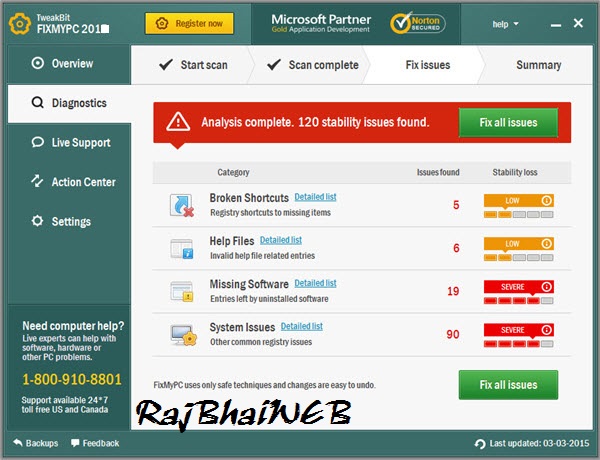Select the Scan complete step tab
The width and height of the screenshot is (600, 460).
pos(312,65)
